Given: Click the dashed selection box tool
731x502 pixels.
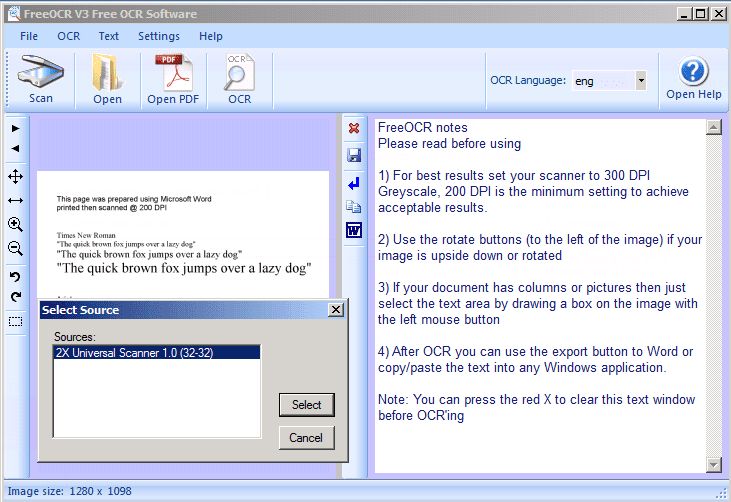Looking at the screenshot, I should click(15, 321).
